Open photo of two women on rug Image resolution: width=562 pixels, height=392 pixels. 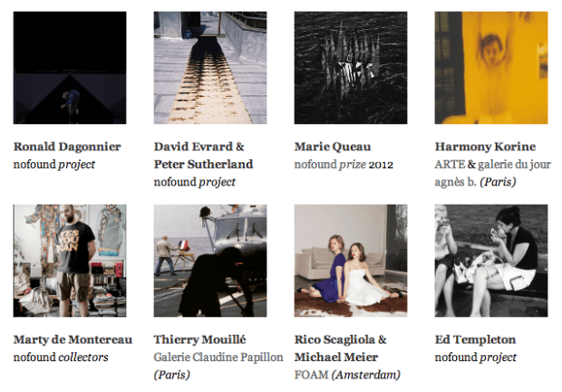click(351, 261)
